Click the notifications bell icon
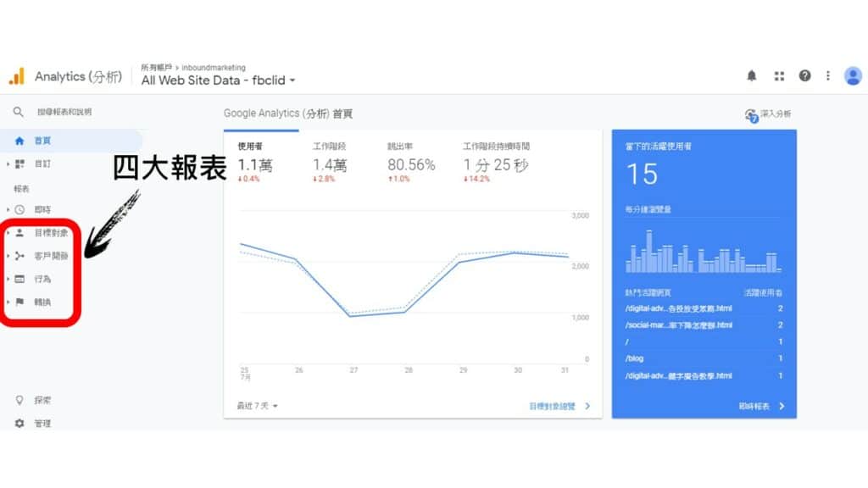 (752, 76)
